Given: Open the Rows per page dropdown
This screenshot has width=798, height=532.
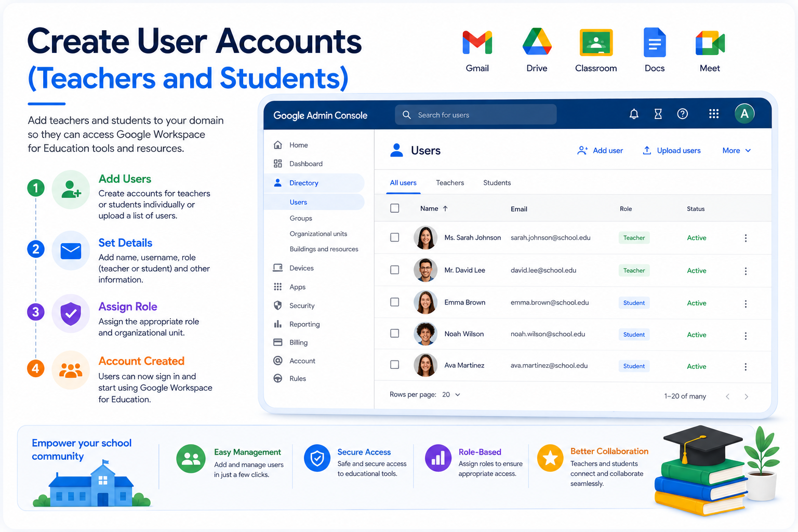Looking at the screenshot, I should point(451,395).
